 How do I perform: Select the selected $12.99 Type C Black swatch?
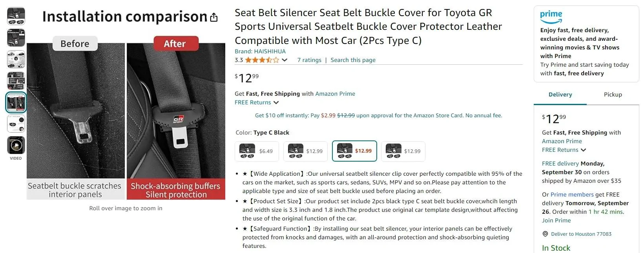click(354, 151)
